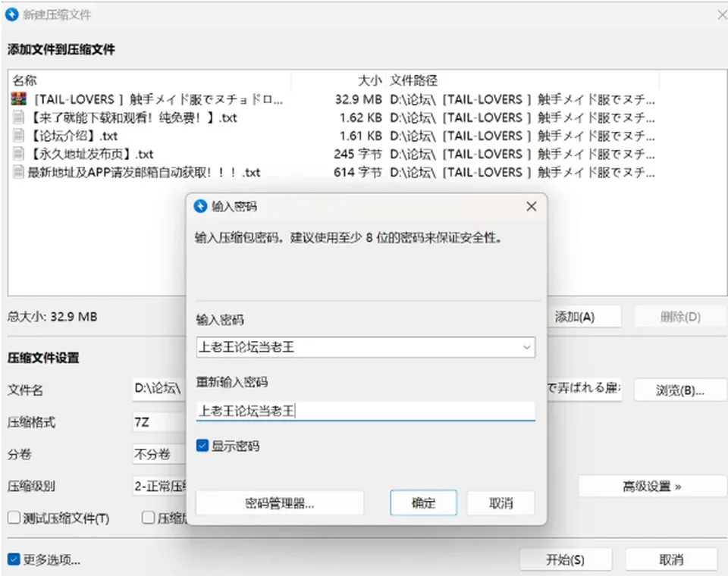The height and width of the screenshot is (576, 728).
Task: Open the 压缩级别 dropdown showing 2-正常压缩
Action: point(159,486)
